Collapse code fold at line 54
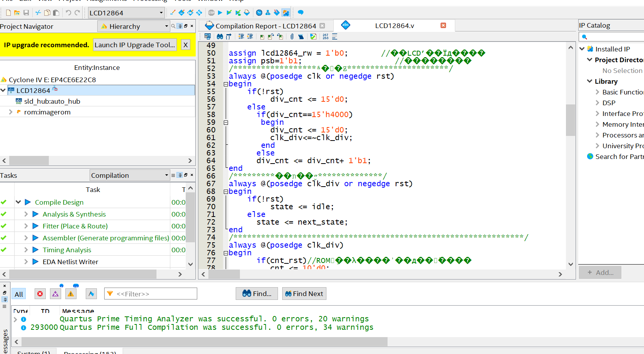This screenshot has width=644, height=354. tap(226, 84)
